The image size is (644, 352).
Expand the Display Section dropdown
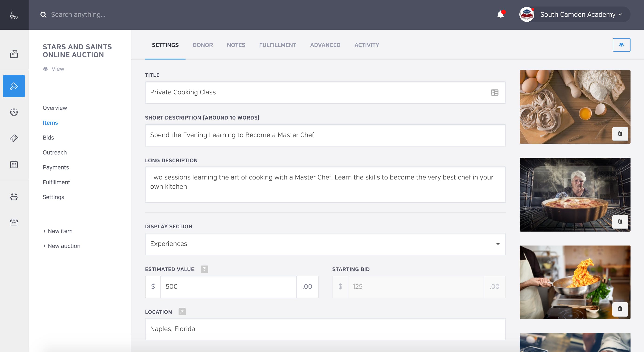pos(325,244)
